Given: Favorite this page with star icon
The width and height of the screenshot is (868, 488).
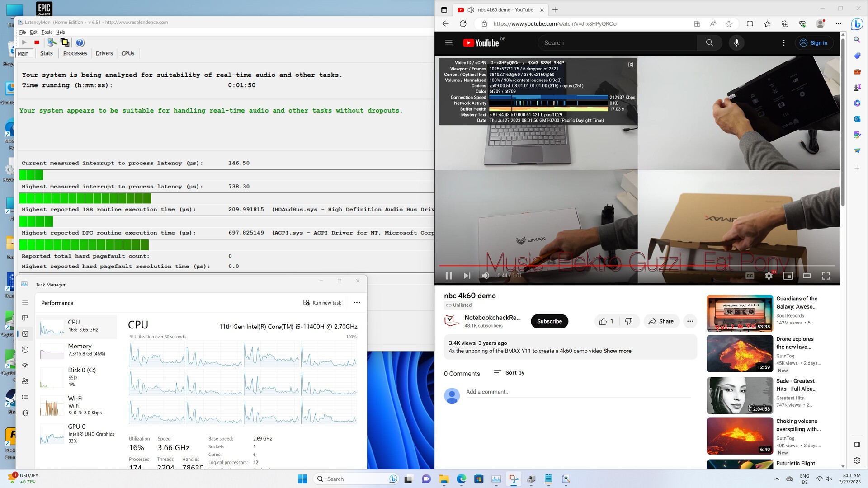Looking at the screenshot, I should click(729, 24).
